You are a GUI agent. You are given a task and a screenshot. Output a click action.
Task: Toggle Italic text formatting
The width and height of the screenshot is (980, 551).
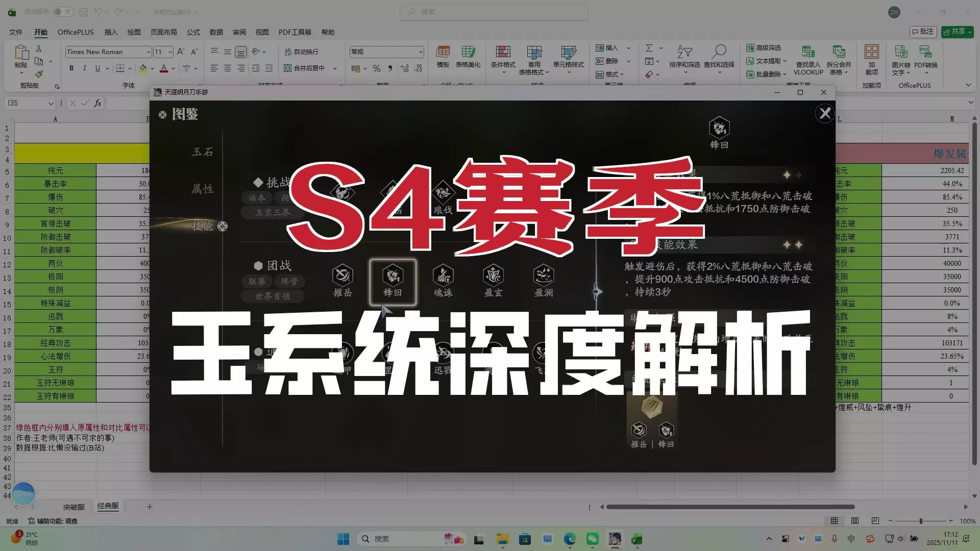(x=84, y=68)
